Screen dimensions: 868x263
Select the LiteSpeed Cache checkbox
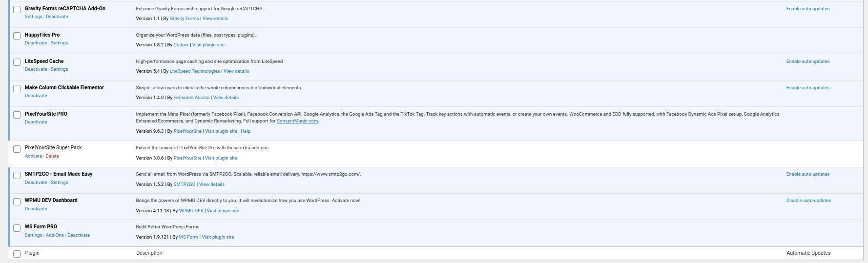tap(17, 62)
